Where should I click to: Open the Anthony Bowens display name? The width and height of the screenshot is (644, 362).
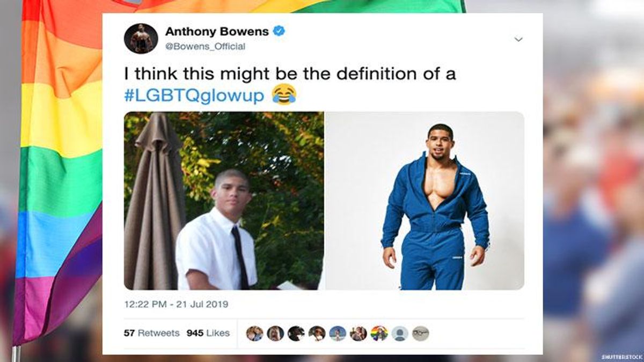point(217,31)
